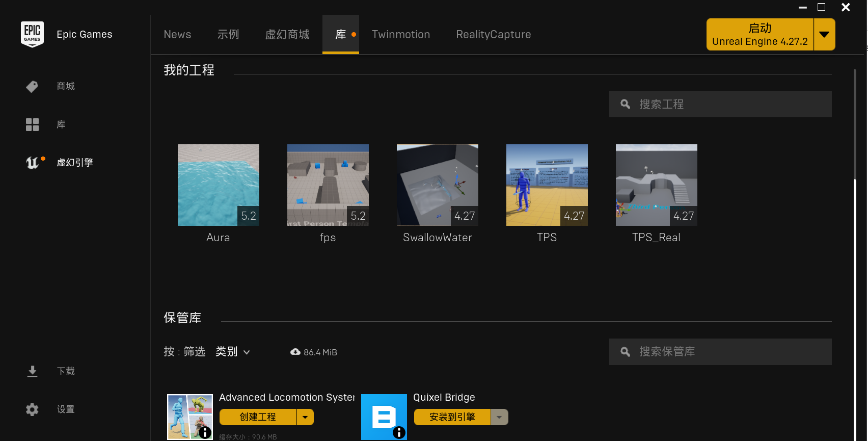Open the 商城 store tag icon
The height and width of the screenshot is (441, 868).
click(x=32, y=87)
